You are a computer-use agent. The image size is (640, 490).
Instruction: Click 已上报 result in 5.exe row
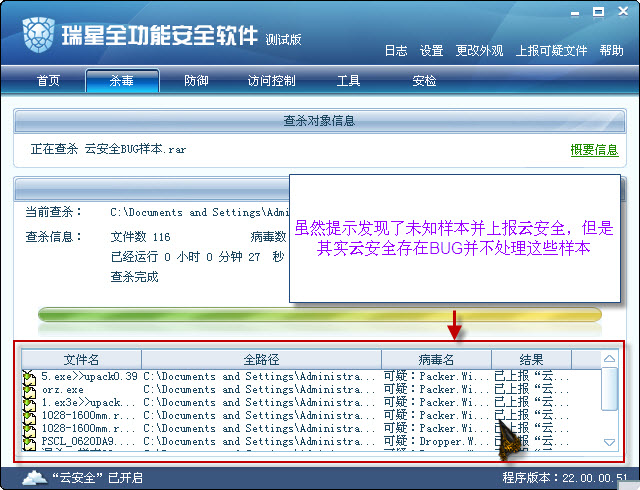[531, 376]
